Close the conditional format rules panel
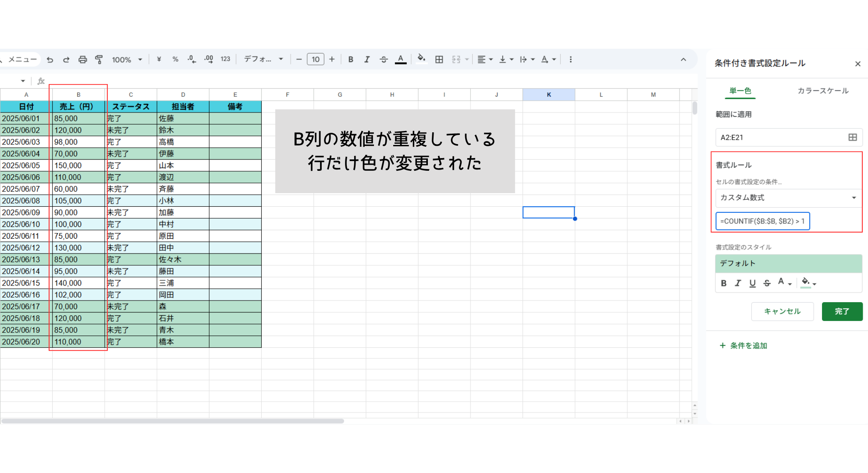 pos(858,64)
